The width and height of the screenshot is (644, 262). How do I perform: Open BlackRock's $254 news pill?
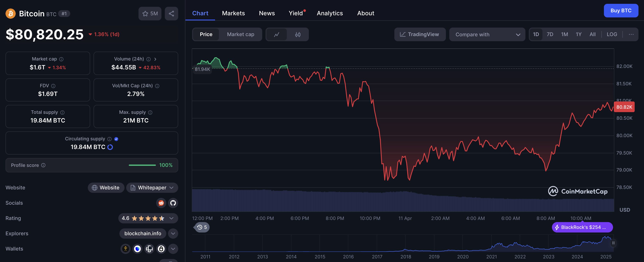click(x=582, y=227)
